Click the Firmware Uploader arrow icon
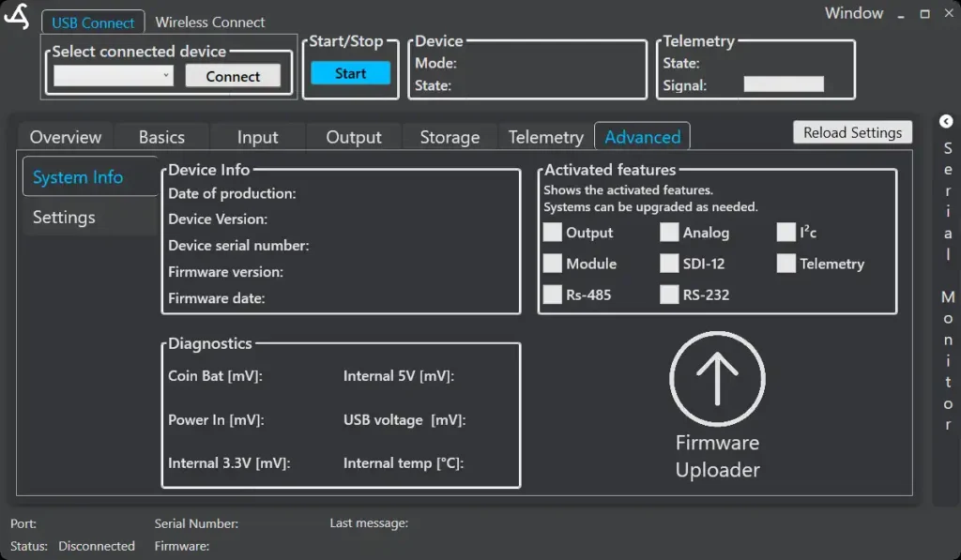Viewport: 961px width, 560px height. click(x=717, y=377)
